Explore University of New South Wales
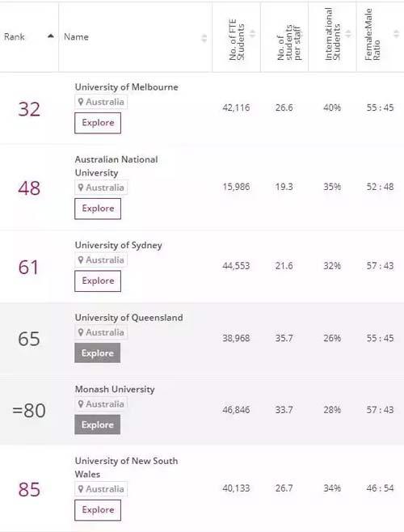 pos(98,510)
